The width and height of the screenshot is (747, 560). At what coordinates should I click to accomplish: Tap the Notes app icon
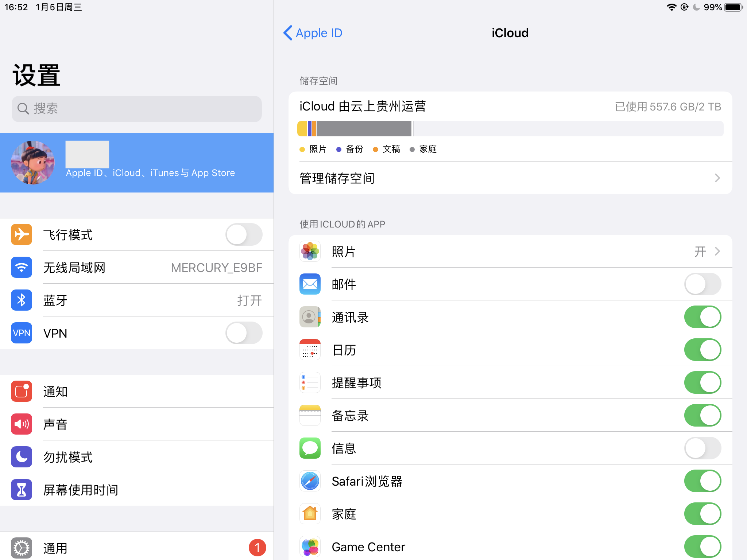(x=310, y=415)
